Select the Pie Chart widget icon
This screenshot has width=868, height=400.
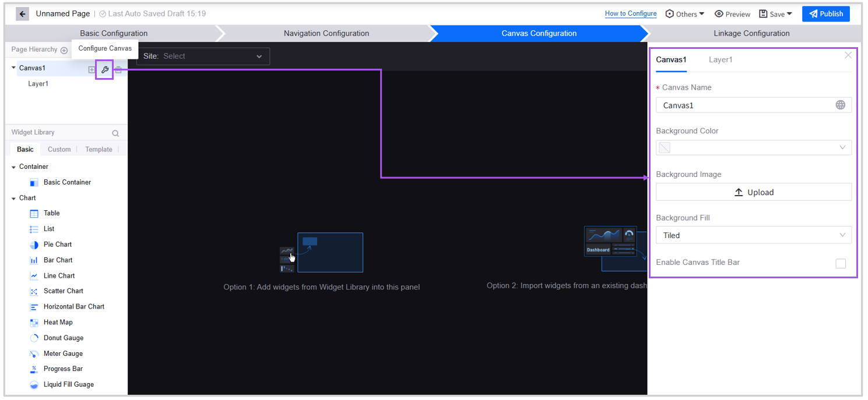click(34, 245)
